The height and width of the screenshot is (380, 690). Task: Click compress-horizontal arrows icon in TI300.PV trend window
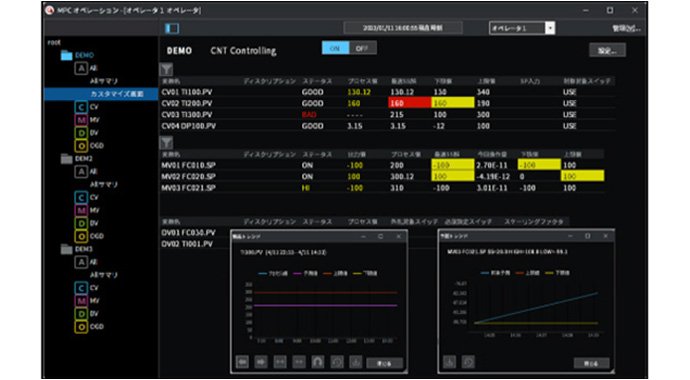[x=299, y=362]
